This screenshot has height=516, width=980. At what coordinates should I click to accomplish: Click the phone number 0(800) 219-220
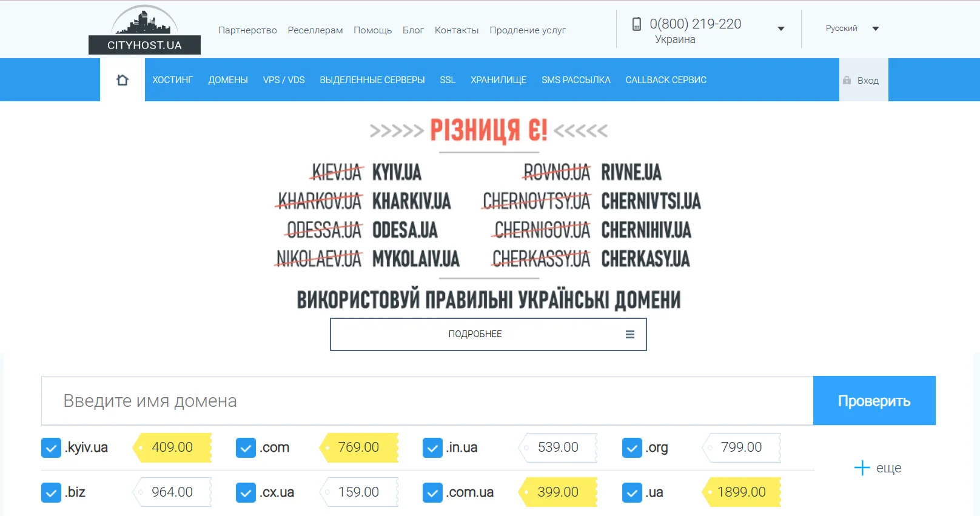(696, 24)
